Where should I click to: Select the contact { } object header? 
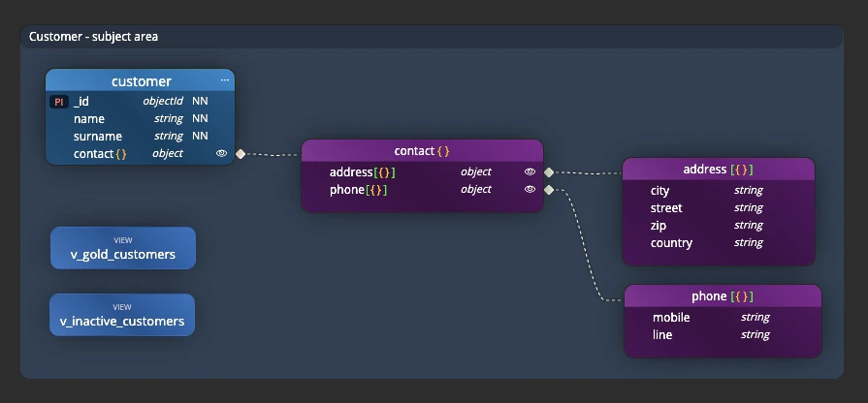pos(422,150)
